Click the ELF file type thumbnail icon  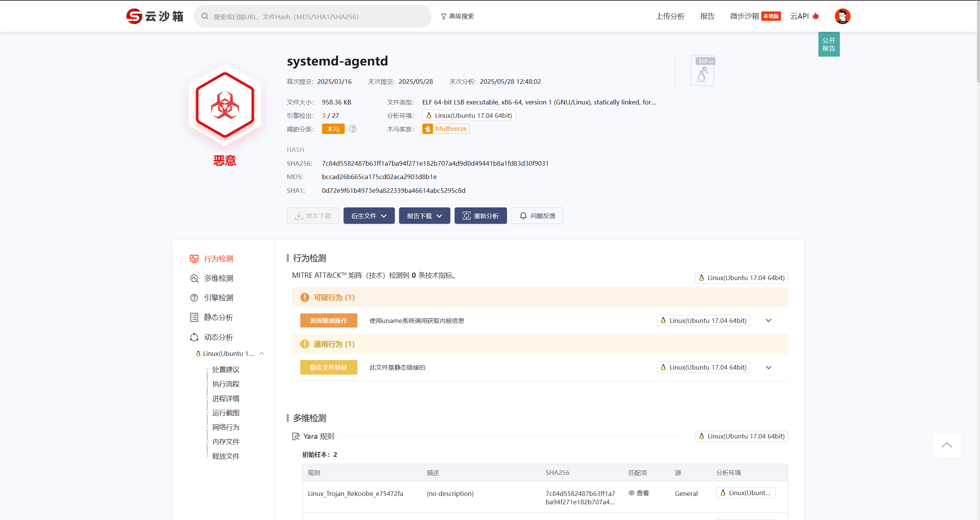click(x=702, y=70)
